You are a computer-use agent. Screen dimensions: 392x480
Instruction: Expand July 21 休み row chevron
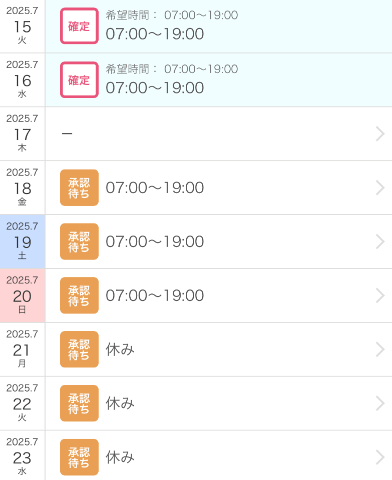(x=380, y=350)
